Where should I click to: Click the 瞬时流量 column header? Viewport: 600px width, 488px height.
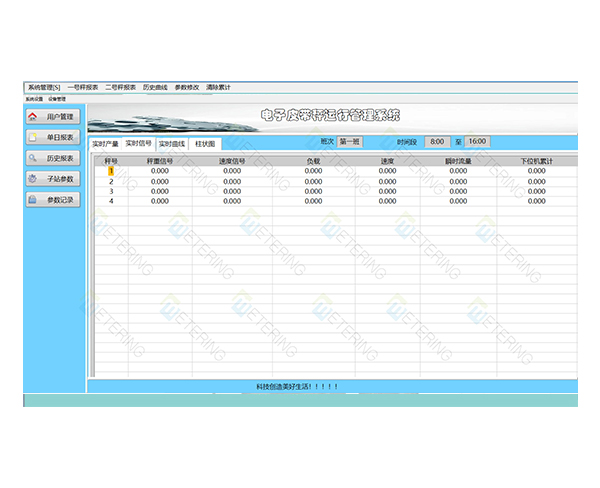tap(458, 161)
